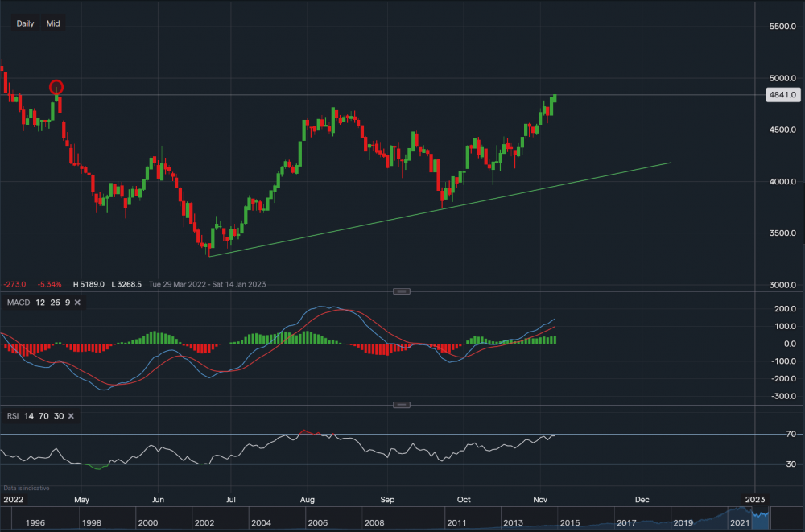Screen dimensions: 805x532
Task: Click the MACD signal setting 9
Action: [x=67, y=303]
